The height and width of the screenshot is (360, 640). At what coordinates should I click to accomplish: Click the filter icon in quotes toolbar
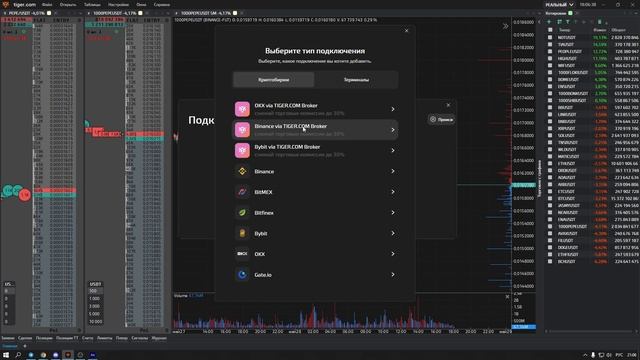click(x=568, y=22)
